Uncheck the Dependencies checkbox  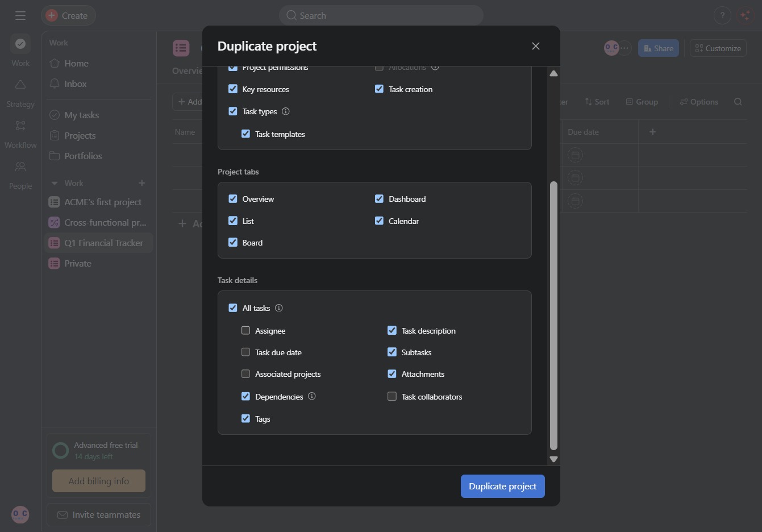pos(245,396)
